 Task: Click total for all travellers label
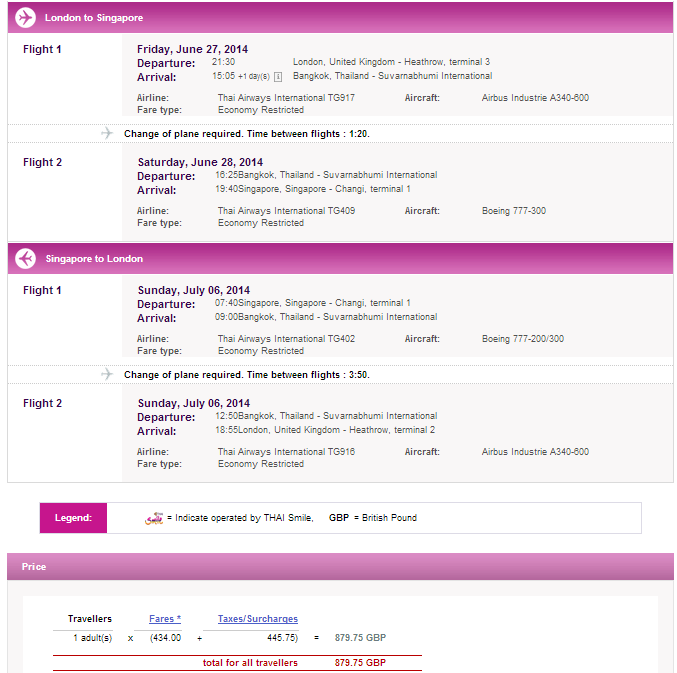[250, 663]
